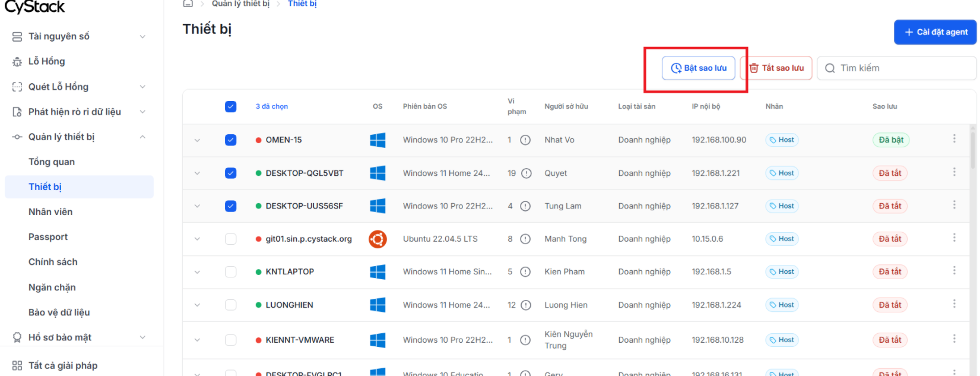Toggle the select-all header checkbox

(231, 107)
